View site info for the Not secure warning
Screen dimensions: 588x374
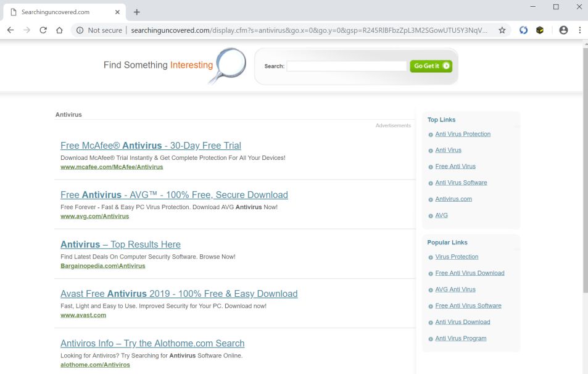point(99,30)
